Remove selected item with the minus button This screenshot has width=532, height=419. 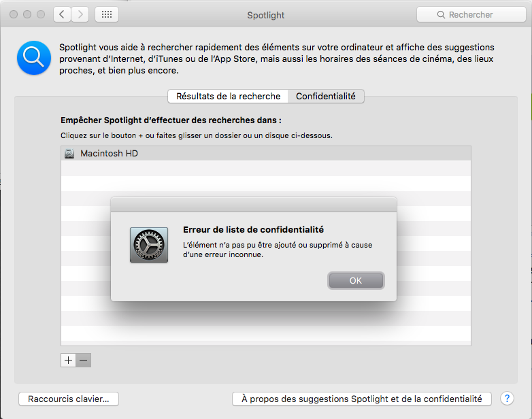[84, 360]
